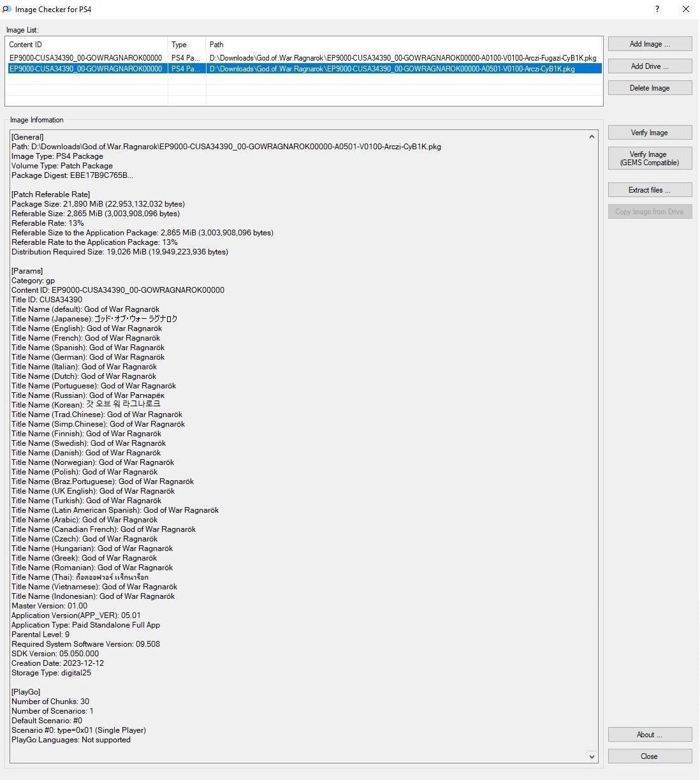Viewport: 700px width, 780px height.
Task: Select the A0100-V0100 Fugazi package row
Action: [305, 58]
